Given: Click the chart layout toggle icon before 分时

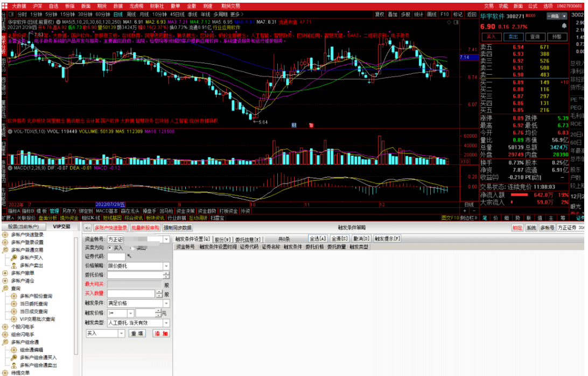Looking at the screenshot, I should point(12,14).
